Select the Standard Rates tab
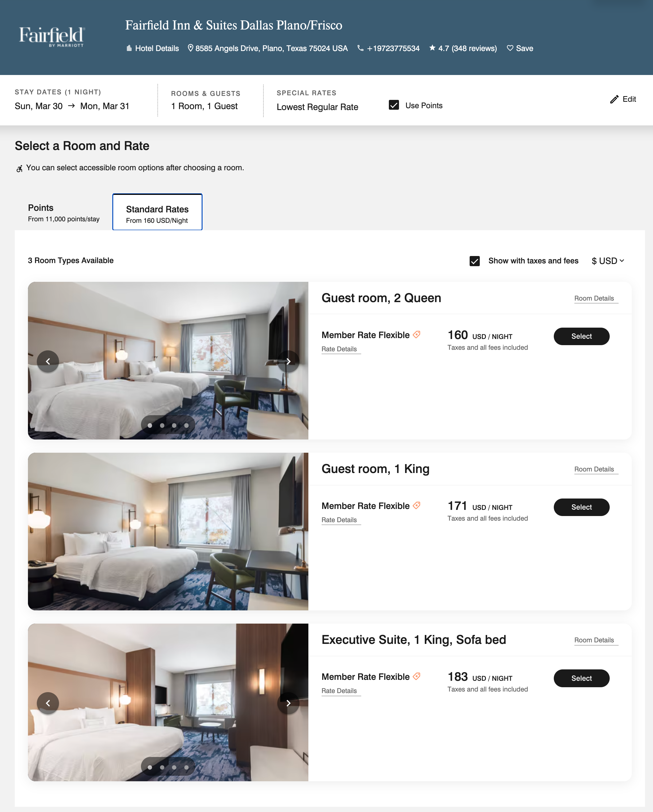 click(157, 212)
